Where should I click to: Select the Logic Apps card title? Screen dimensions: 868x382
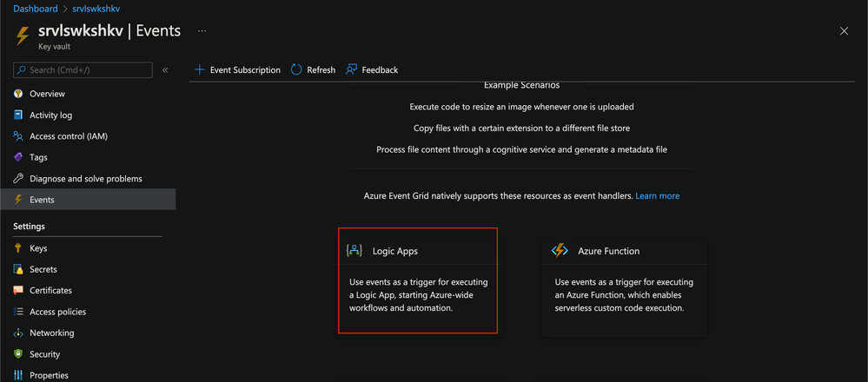point(395,251)
